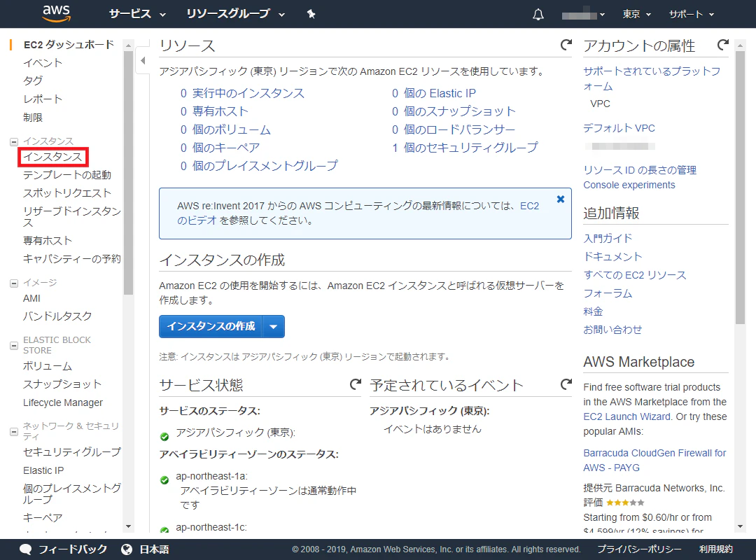Open ボリューム in the sidebar
The height and width of the screenshot is (560, 756).
pyautogui.click(x=48, y=366)
